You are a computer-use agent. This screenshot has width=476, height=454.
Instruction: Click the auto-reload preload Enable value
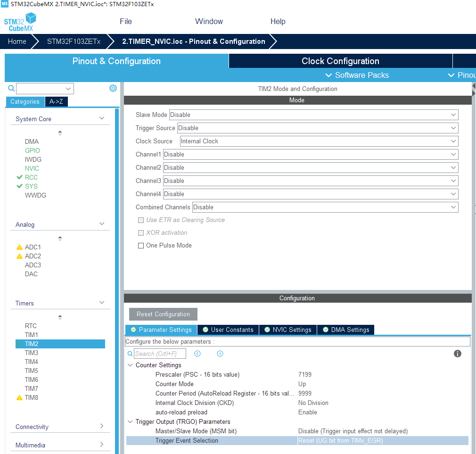[308, 412]
